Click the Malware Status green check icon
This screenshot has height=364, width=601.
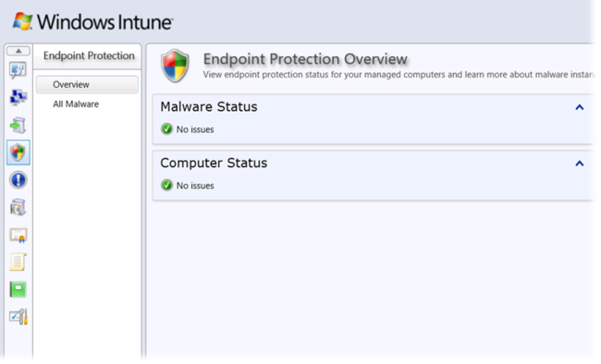tap(166, 129)
